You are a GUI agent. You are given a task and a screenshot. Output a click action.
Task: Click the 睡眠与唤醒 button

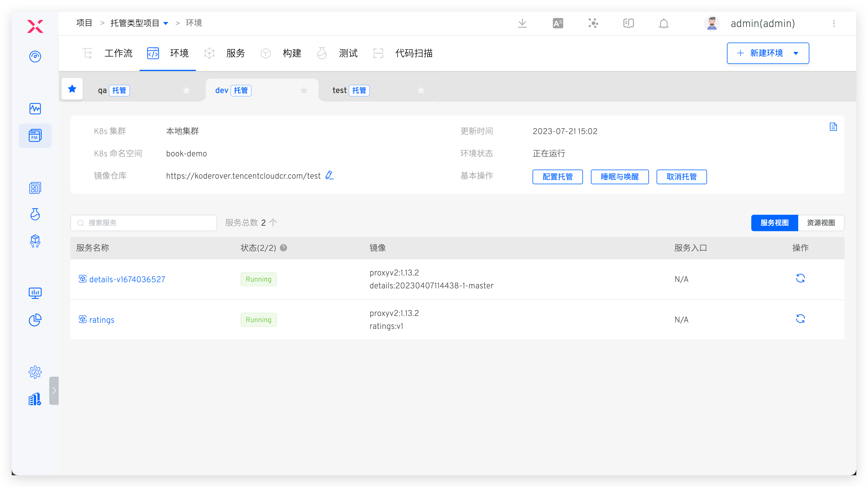click(x=619, y=177)
